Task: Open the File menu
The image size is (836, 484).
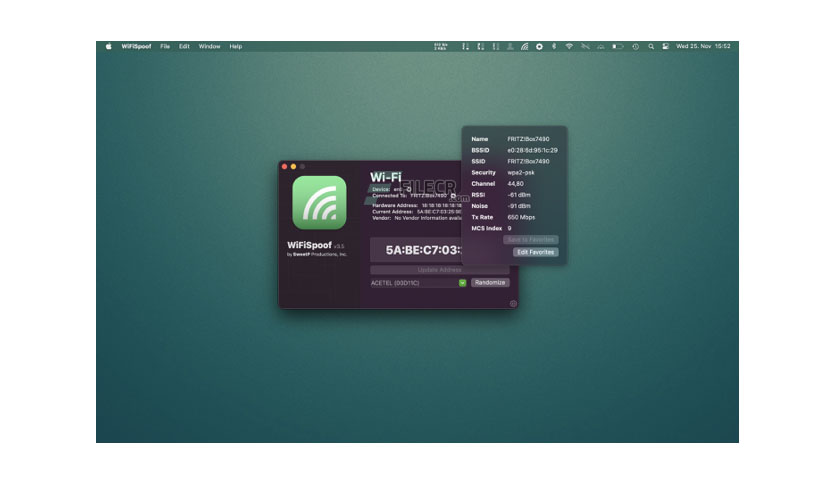Action: click(x=165, y=46)
